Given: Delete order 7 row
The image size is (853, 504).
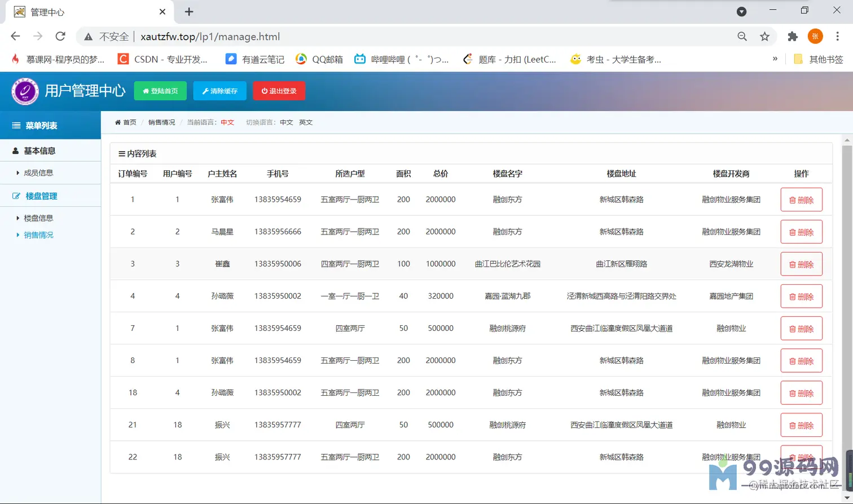Looking at the screenshot, I should coord(801,328).
